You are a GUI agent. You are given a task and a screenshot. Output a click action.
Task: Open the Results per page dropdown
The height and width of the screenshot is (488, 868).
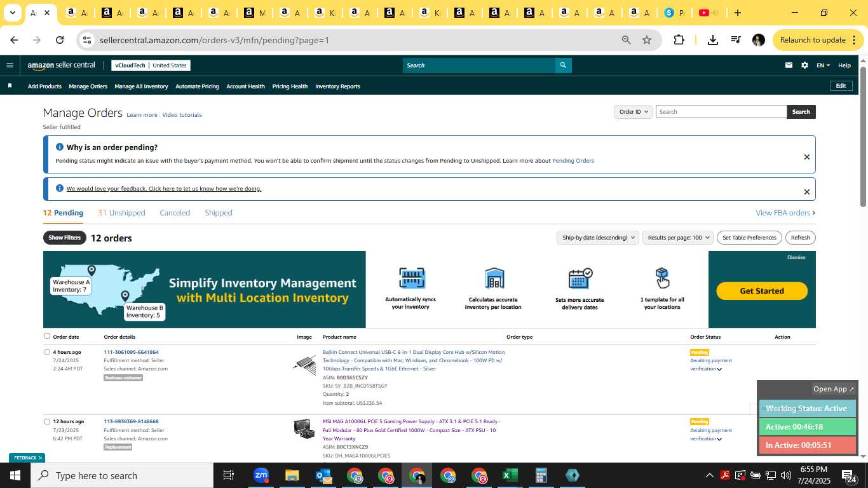678,238
